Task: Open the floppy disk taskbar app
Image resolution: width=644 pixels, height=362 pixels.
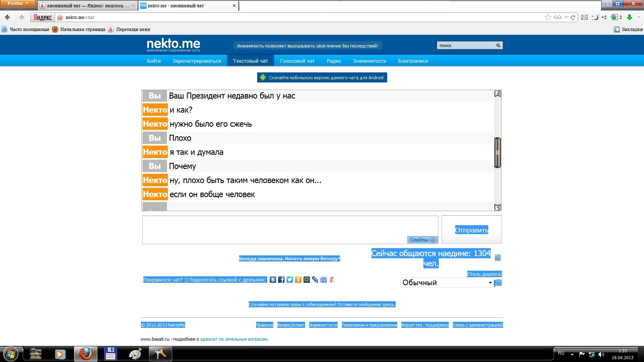Action: click(x=110, y=354)
